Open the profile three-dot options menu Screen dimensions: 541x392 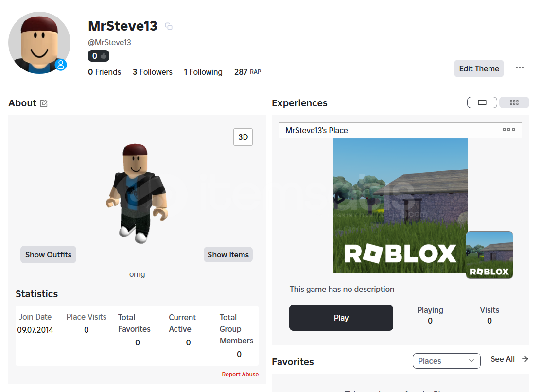pos(520,68)
